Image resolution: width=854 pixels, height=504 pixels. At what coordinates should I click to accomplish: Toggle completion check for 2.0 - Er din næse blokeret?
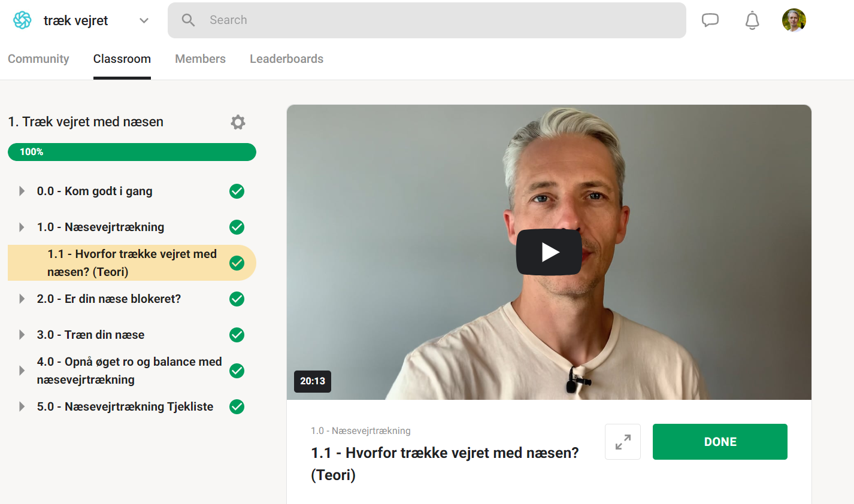237,299
